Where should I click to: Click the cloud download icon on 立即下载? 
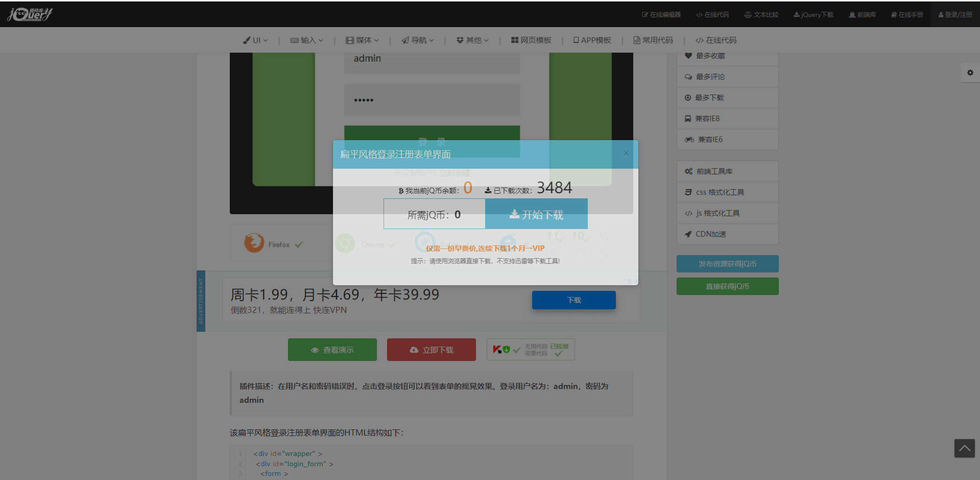click(414, 350)
